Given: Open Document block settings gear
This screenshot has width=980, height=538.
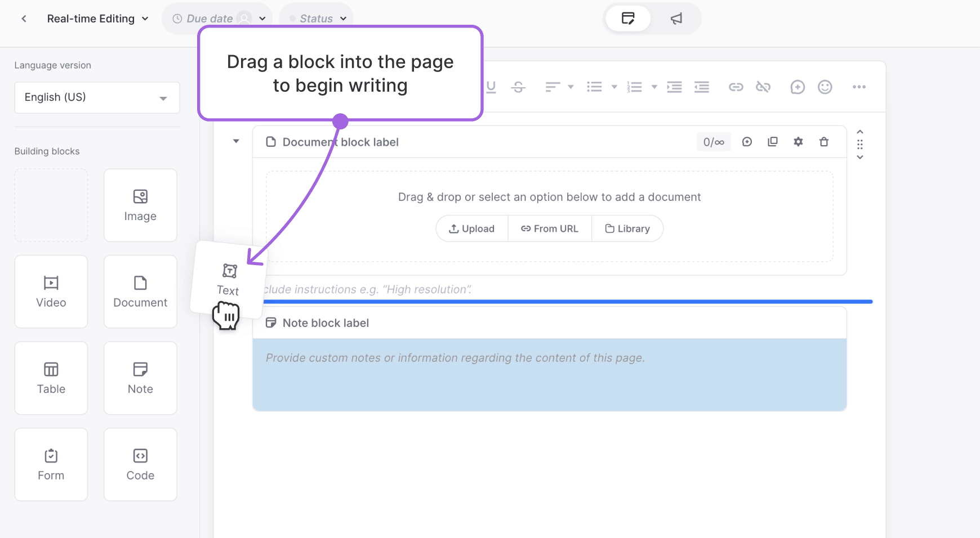Looking at the screenshot, I should coord(798,142).
